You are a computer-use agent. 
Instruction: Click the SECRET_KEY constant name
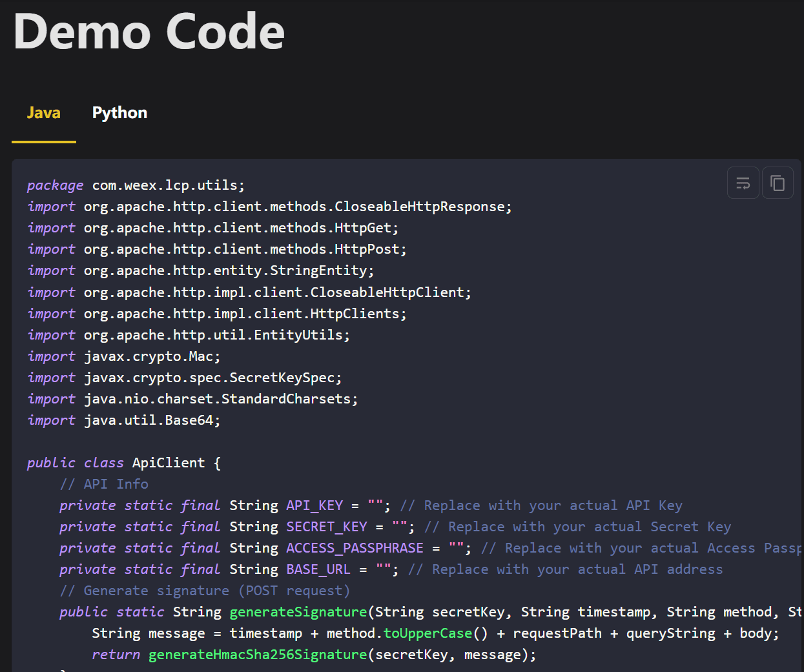(x=327, y=527)
